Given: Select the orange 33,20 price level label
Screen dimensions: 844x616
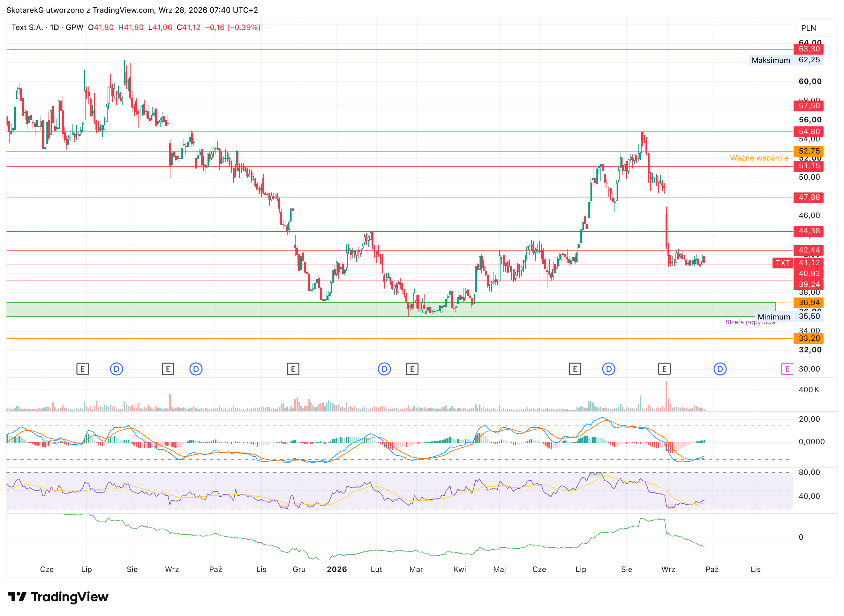Looking at the screenshot, I should (x=809, y=339).
